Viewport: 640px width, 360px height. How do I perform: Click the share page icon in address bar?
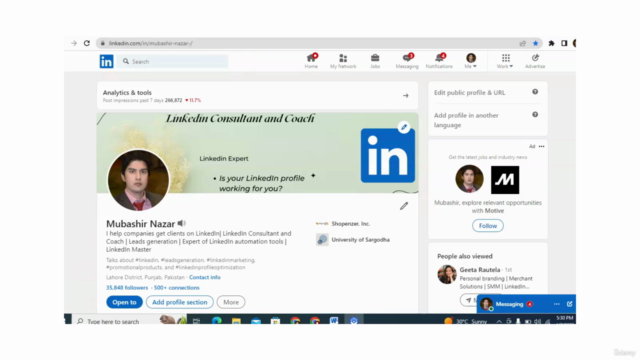[523, 43]
